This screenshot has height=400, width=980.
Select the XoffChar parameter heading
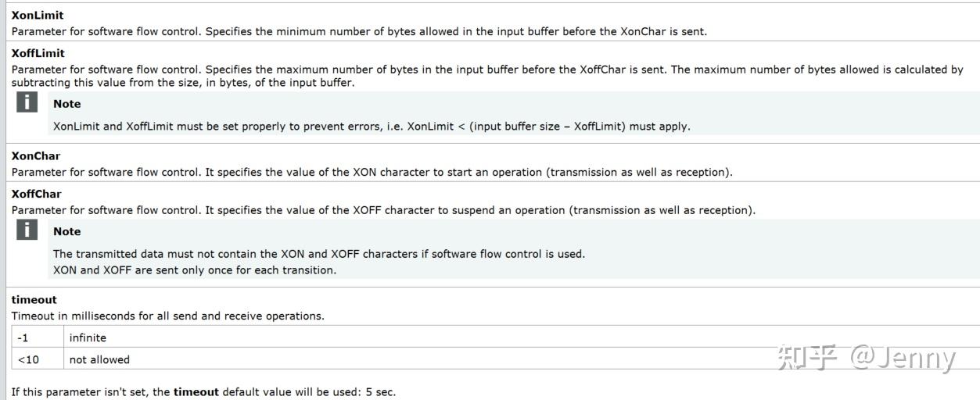click(37, 194)
